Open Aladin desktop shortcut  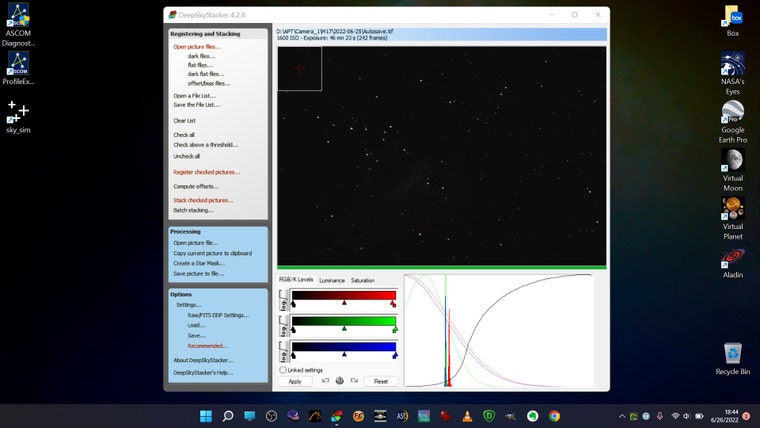tap(732, 262)
